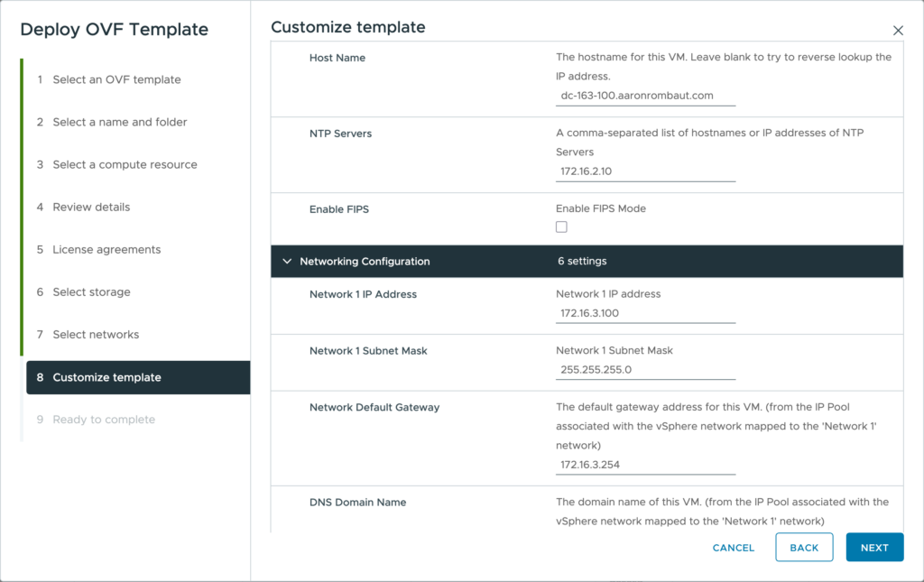The width and height of the screenshot is (924, 582).
Task: Focus the Network 1 Subnet Mask field
Action: (645, 370)
